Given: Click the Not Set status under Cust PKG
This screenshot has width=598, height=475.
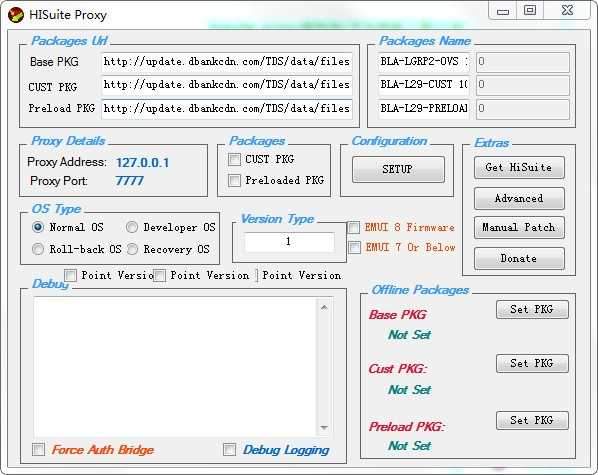Looking at the screenshot, I should pos(409,390).
